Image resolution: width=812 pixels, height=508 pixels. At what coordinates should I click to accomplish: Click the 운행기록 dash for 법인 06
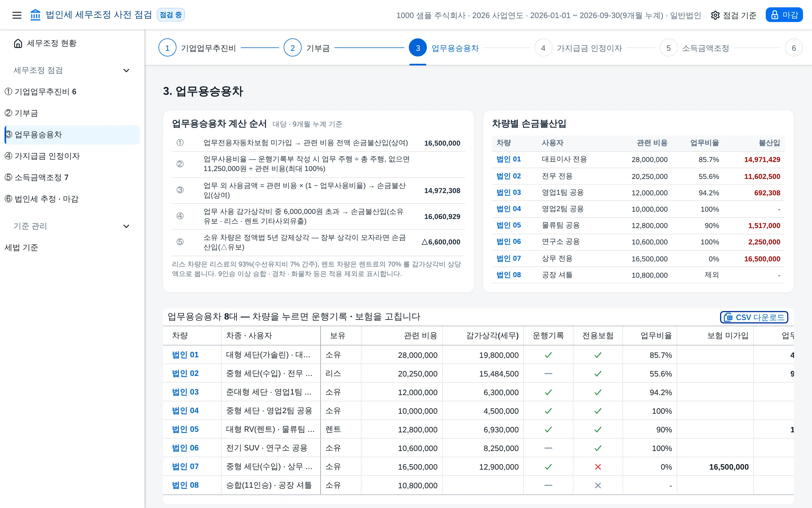548,448
